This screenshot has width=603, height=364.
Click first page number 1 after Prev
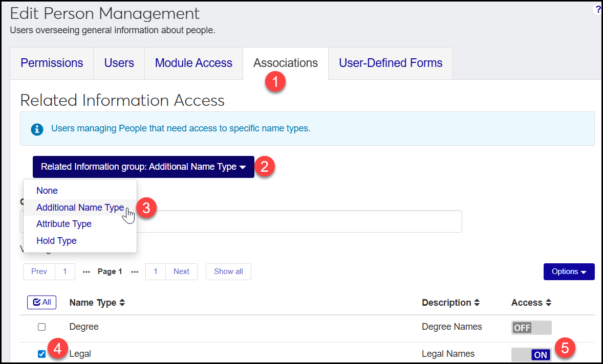click(65, 271)
